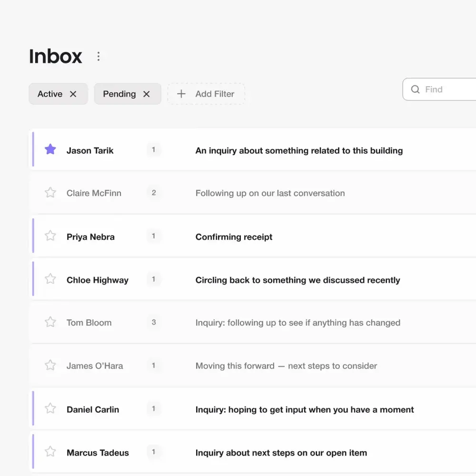Open sender name Daniel Carlin
This screenshot has width=476, height=476.
[x=93, y=409]
